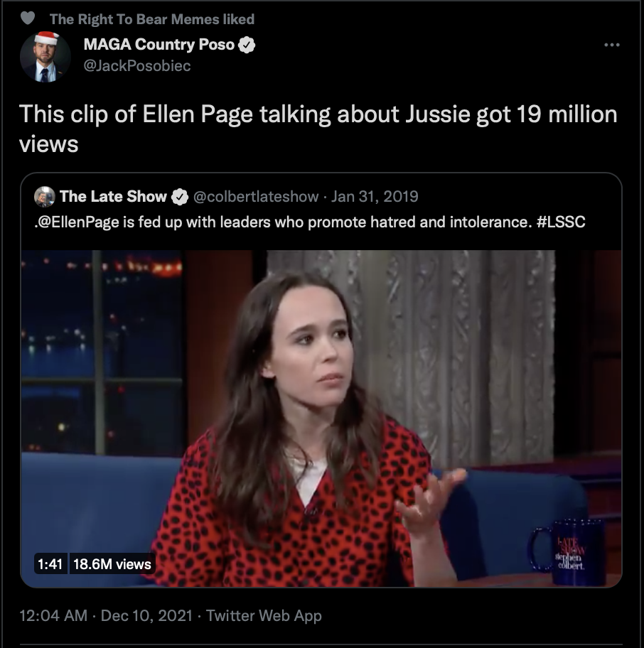This screenshot has height=648, width=644.
Task: Open the #LSSC hashtag
Action: (561, 222)
